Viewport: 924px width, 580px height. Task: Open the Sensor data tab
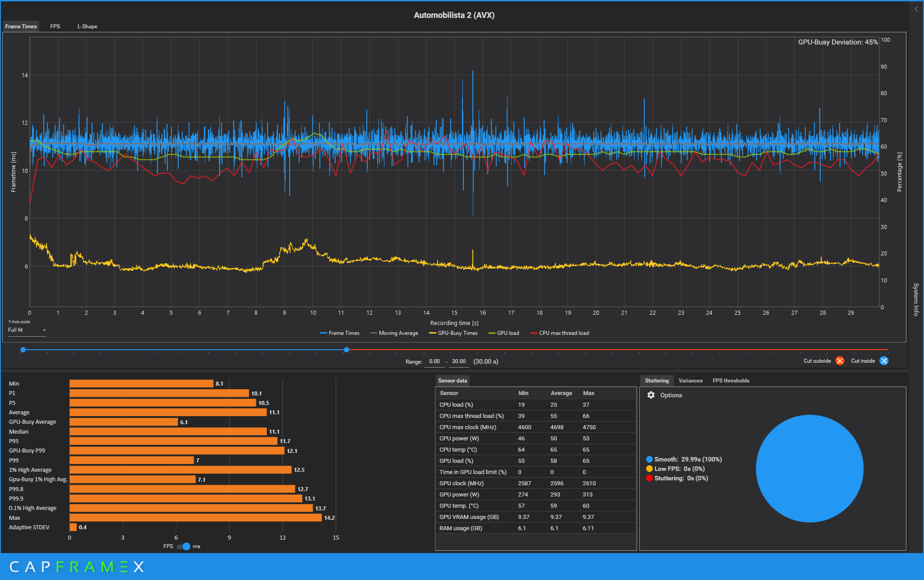point(453,381)
